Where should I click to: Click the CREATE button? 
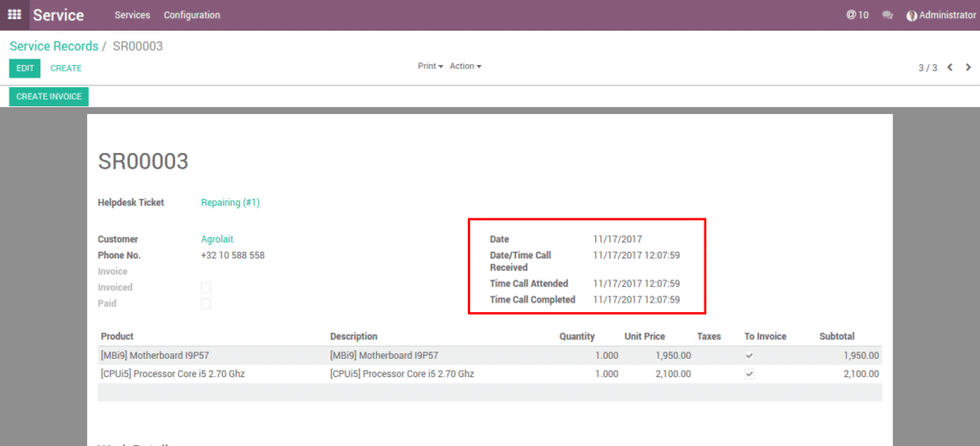click(x=66, y=68)
